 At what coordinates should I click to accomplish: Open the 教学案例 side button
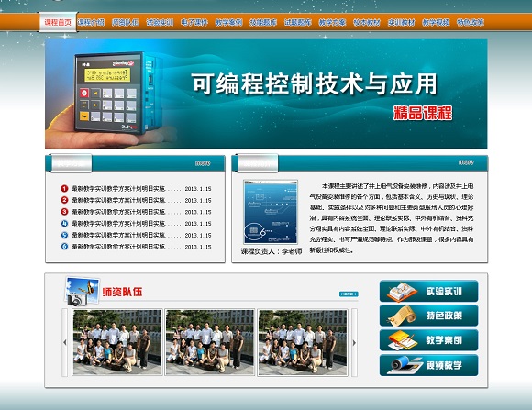pos(428,340)
